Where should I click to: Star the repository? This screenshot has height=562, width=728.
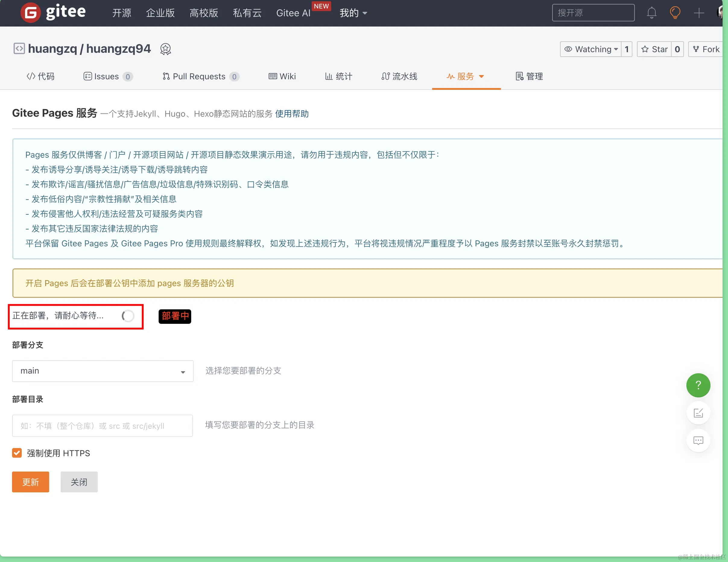[654, 49]
